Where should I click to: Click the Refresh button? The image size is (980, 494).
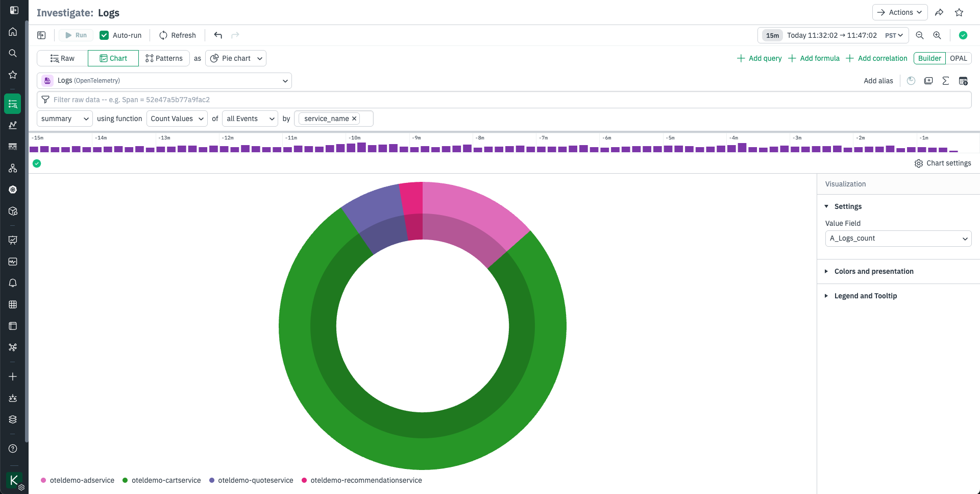pos(178,35)
